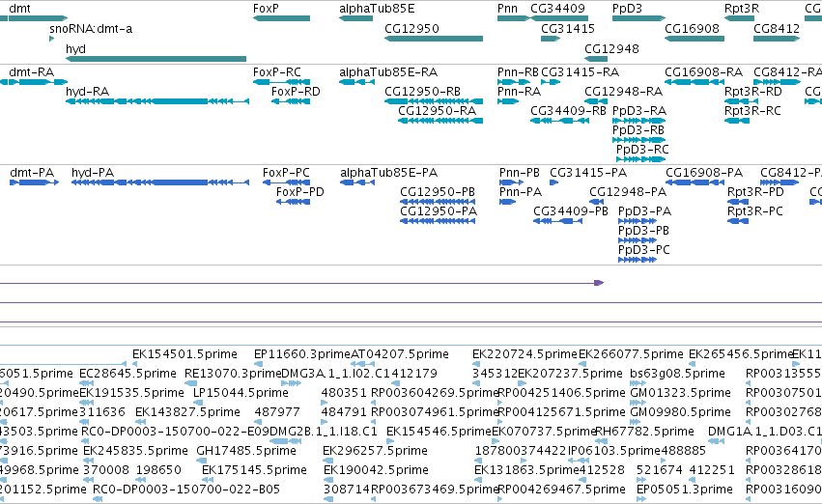822x504 pixels.
Task: Select the Rpt3R-RD transcript
Action: [741, 101]
